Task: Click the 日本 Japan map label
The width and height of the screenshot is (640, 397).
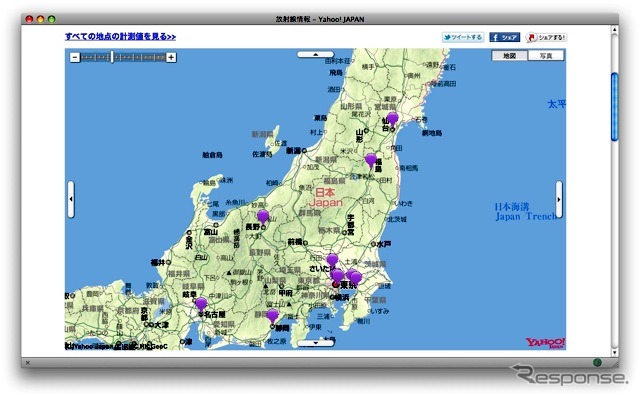Action: tap(326, 197)
